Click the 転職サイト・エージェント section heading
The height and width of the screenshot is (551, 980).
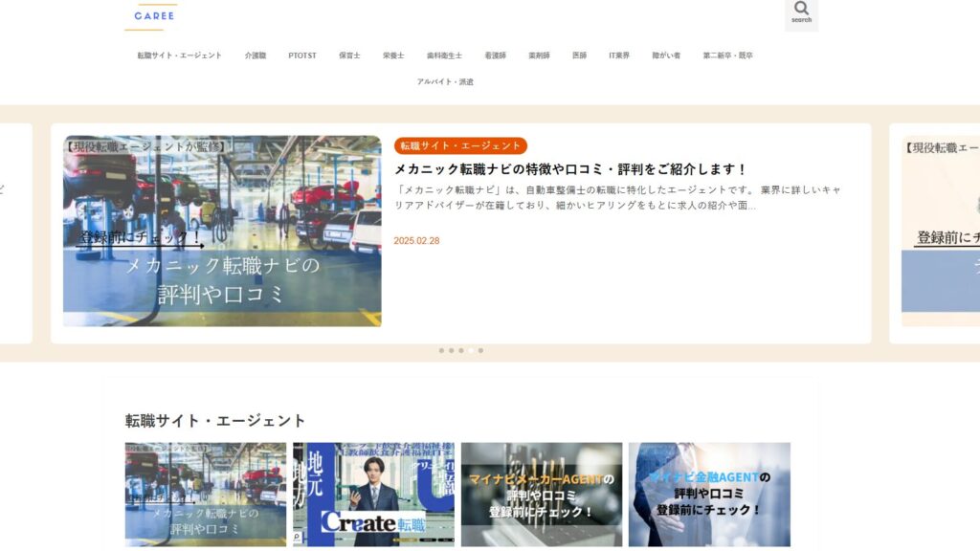point(215,421)
